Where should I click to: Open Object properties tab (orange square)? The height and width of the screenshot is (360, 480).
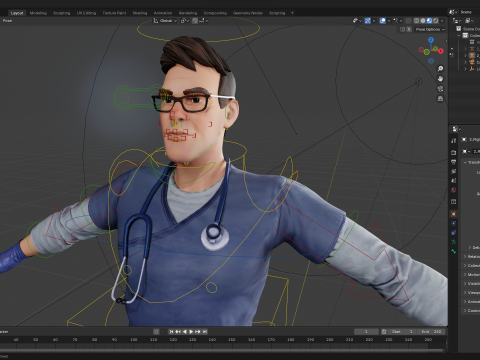coord(453,214)
